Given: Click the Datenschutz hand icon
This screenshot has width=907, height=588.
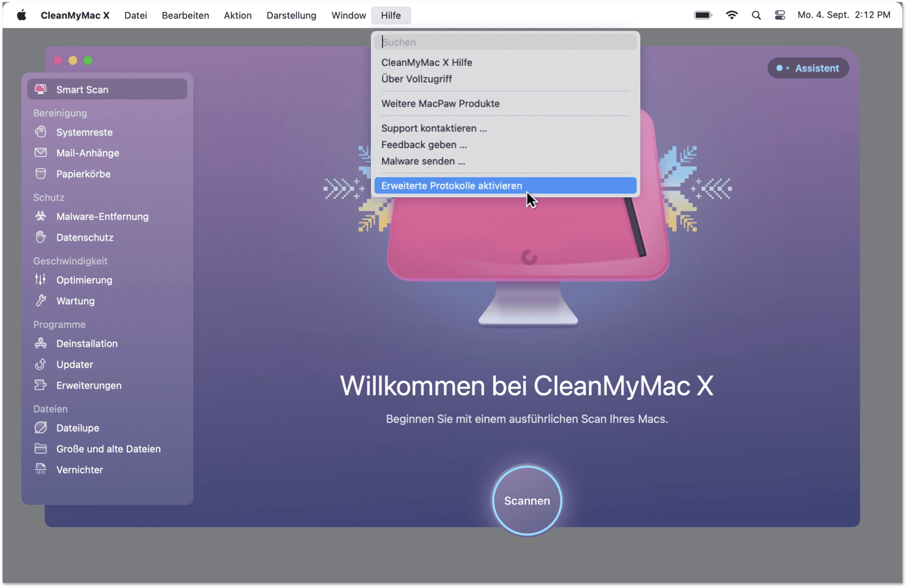Looking at the screenshot, I should (41, 237).
